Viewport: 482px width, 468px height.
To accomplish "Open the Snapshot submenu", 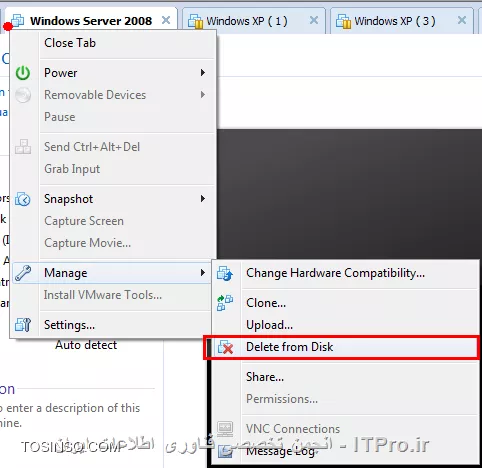I will pyautogui.click(x=112, y=199).
